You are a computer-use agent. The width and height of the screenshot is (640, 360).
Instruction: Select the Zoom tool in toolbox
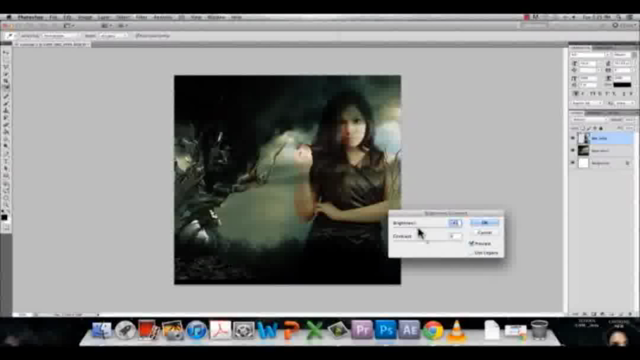6,204
